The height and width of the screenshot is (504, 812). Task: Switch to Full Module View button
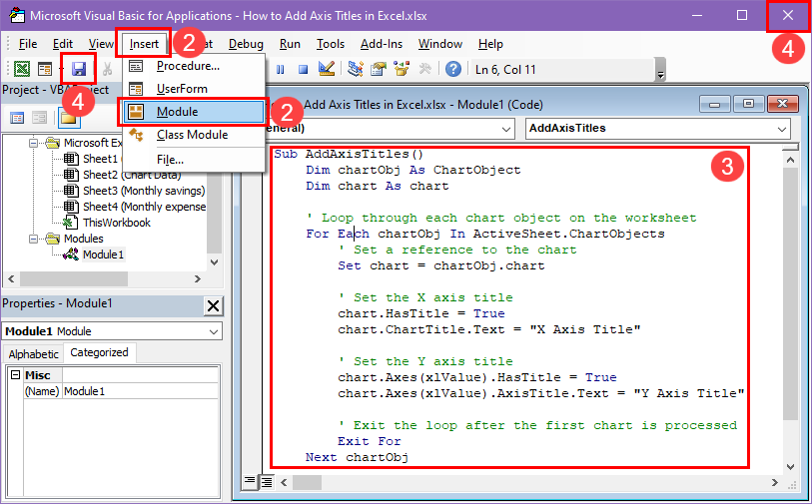pos(267,482)
